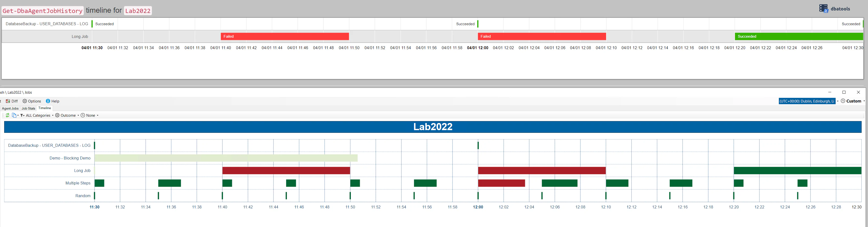Open the UTC Dublin timezone dropdown

click(809, 101)
